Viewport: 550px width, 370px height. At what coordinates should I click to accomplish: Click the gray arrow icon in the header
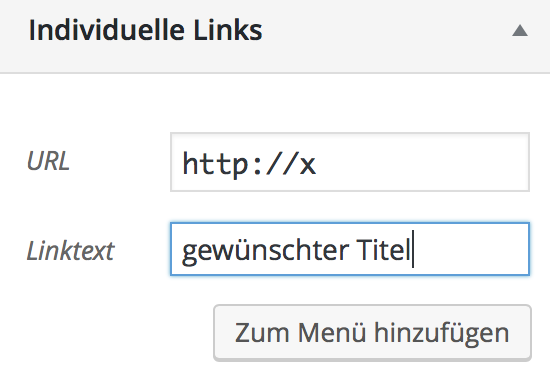[519, 31]
